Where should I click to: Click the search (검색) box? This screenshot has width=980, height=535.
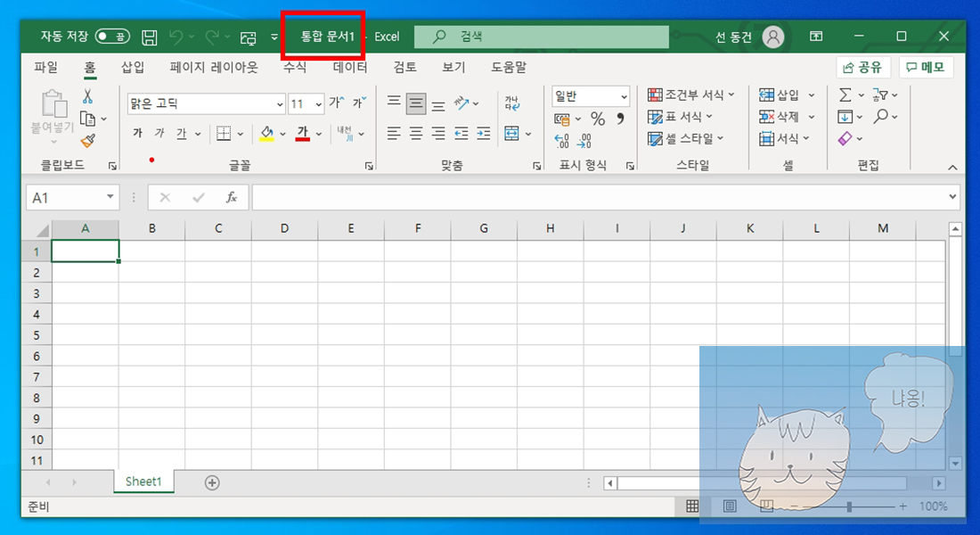(x=542, y=37)
